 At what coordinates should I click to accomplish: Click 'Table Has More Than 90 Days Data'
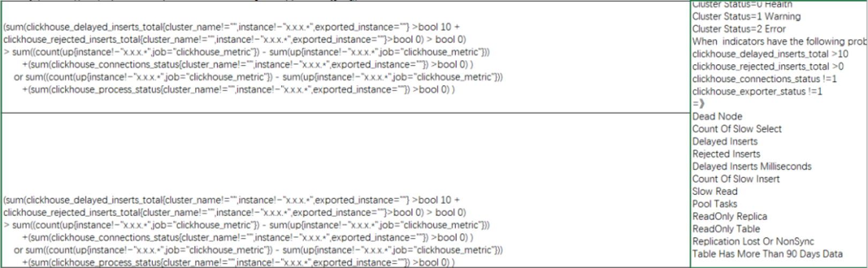point(767,254)
